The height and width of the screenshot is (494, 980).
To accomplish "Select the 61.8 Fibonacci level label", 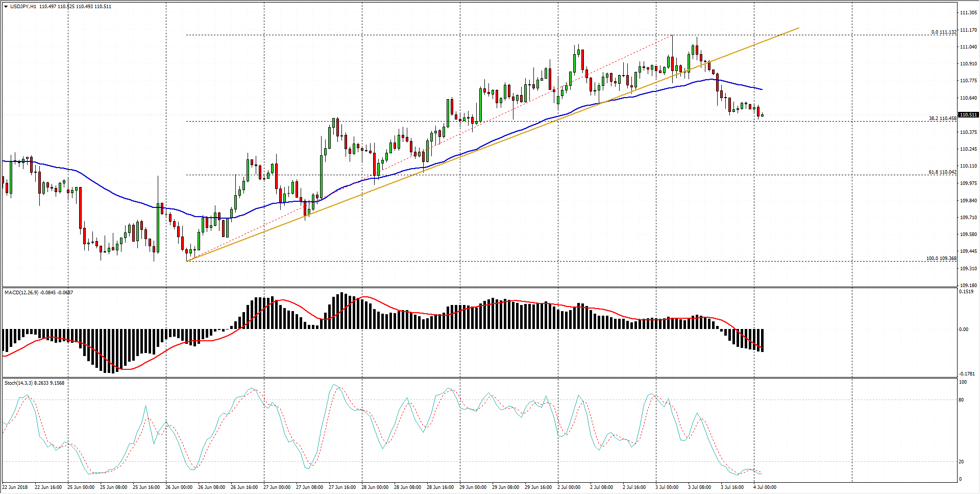I will [942, 172].
